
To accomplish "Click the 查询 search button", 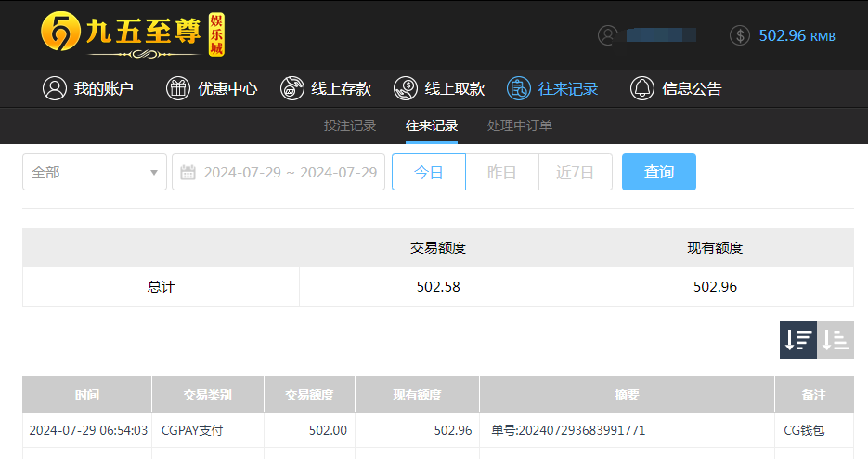I will click(659, 172).
